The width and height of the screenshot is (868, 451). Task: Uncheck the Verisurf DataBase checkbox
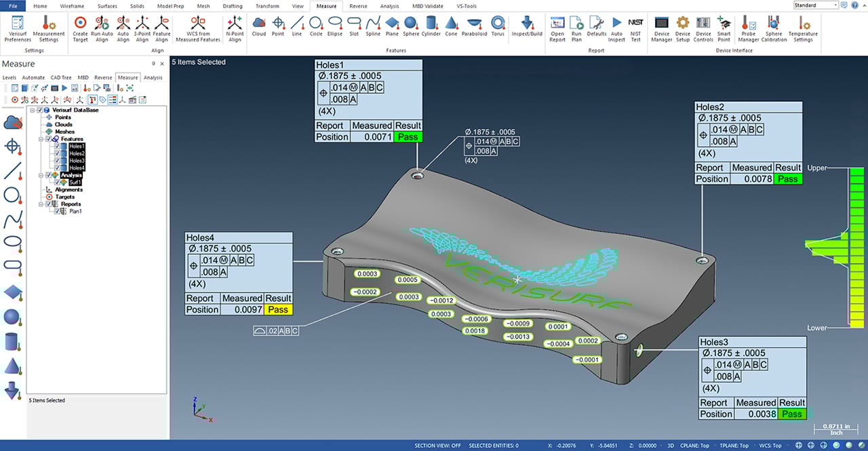point(40,110)
